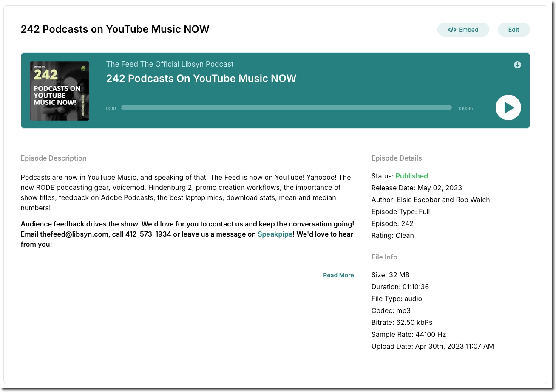Viewport: 556px width, 392px height.
Task: Click the 1:10:36 total time label
Action: point(465,108)
